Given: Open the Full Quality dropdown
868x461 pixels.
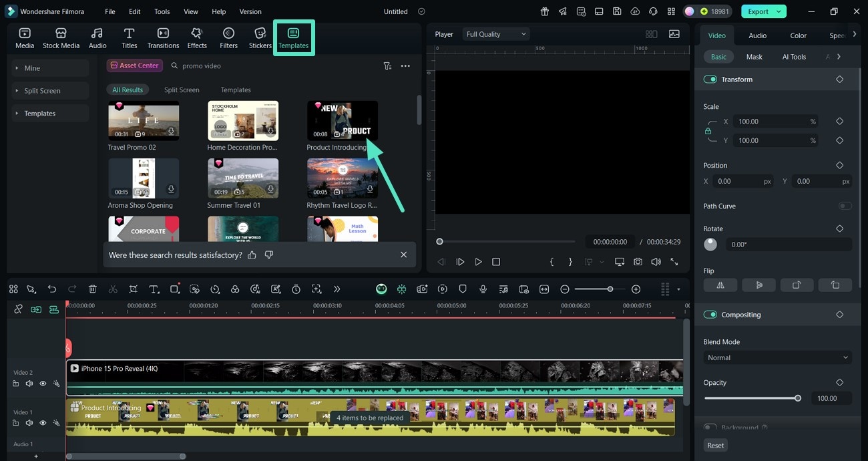Looking at the screenshot, I should [x=496, y=34].
